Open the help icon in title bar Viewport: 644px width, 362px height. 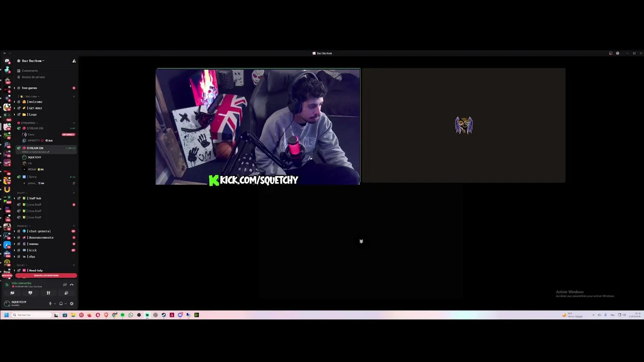click(618, 53)
